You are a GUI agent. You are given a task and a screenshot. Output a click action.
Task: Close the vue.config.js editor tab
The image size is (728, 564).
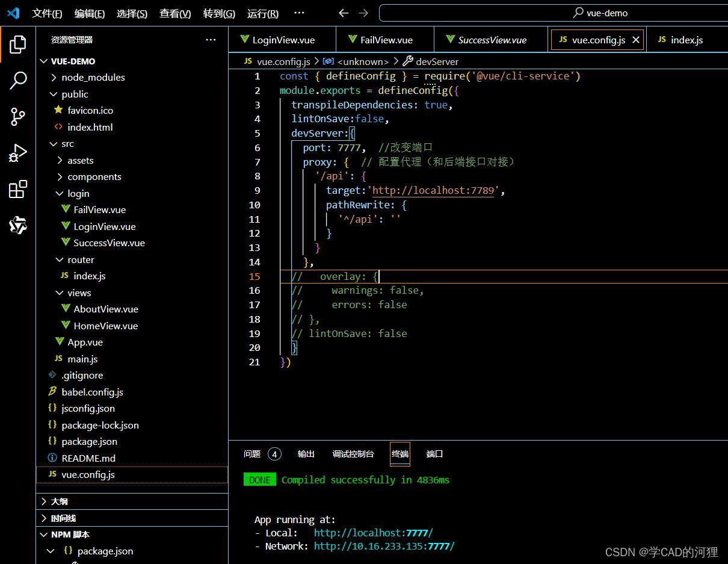tap(636, 40)
